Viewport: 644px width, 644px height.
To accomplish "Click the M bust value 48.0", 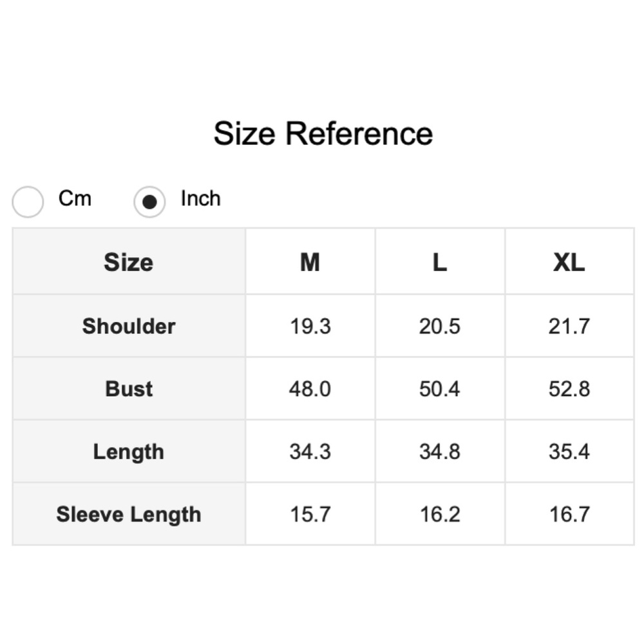I will tap(310, 389).
